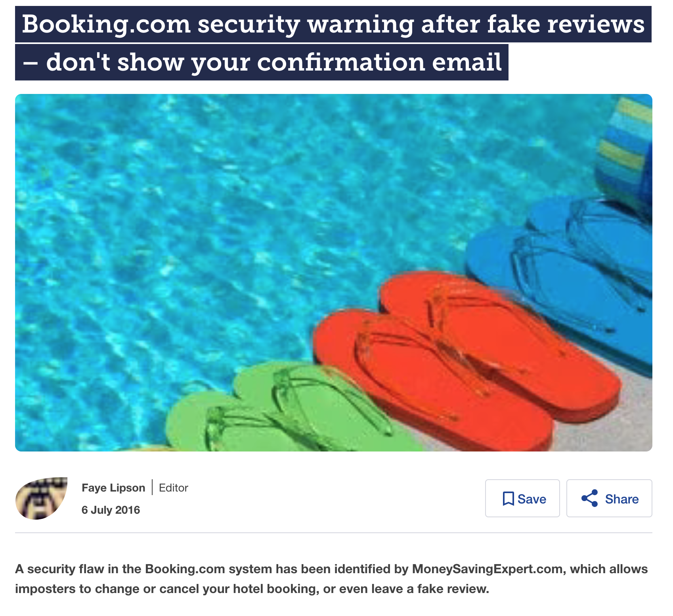Click the article intro paragraph text
The image size is (673, 616).
pos(331,579)
